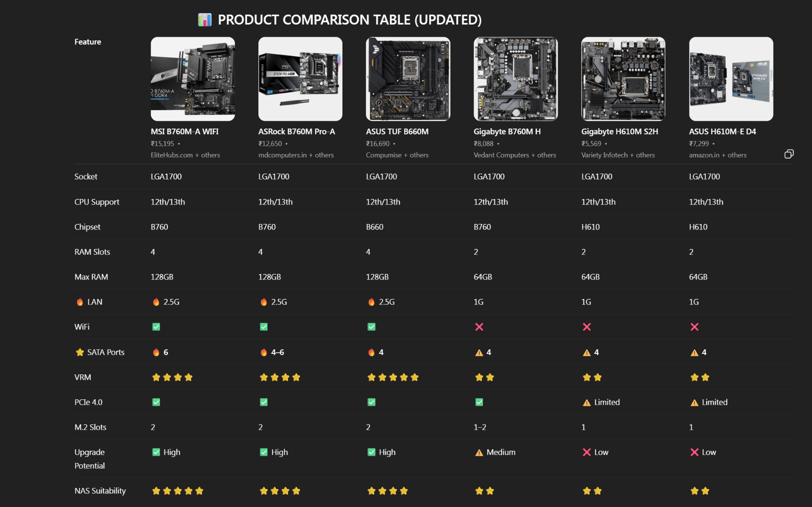Viewport: 812px width, 507px height.
Task: Click the Socket row label
Action: 86,176
